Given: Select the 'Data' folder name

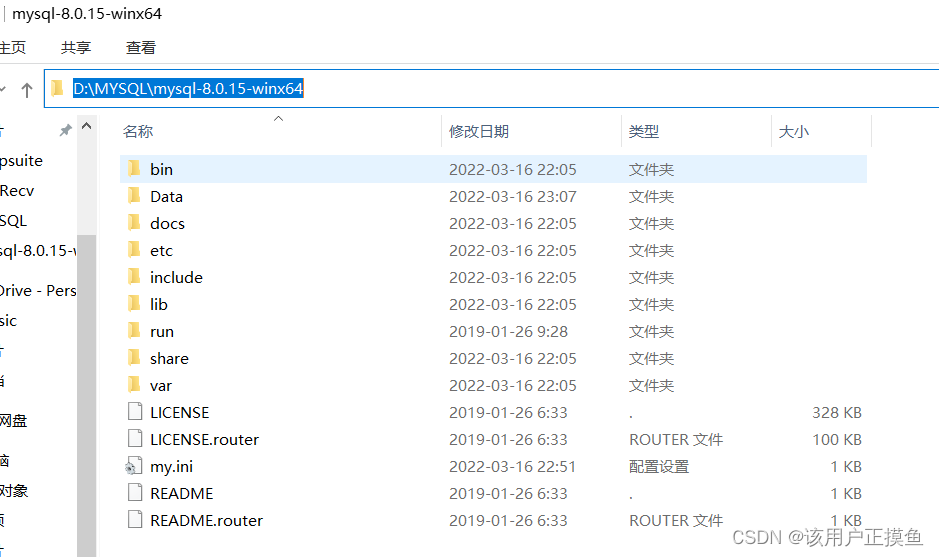Looking at the screenshot, I should coord(166,196).
